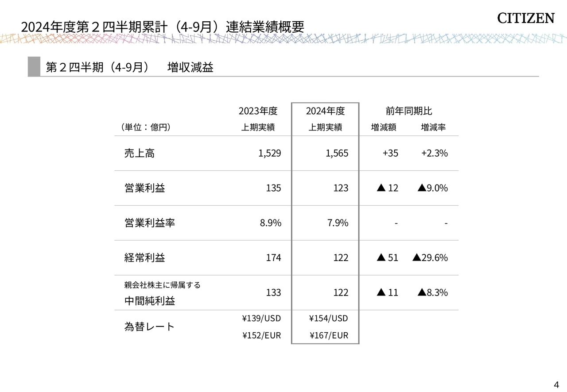
Task: Select the 1,565 sales value
Action: pyautogui.click(x=337, y=154)
